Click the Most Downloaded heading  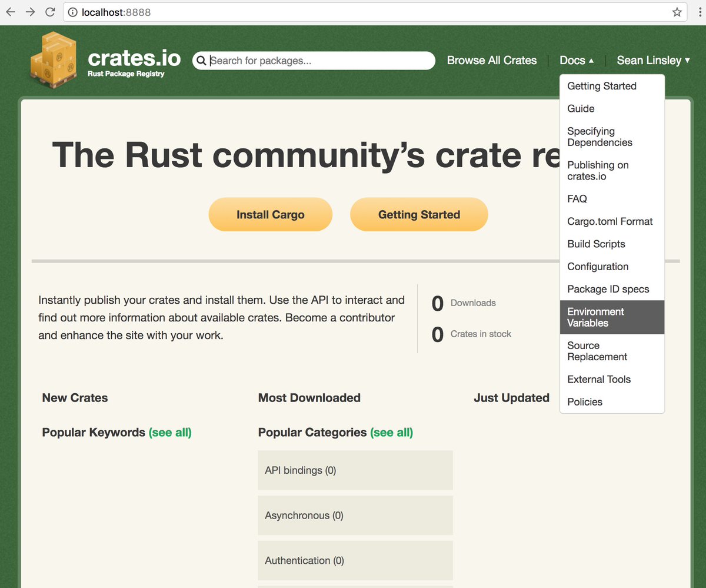point(309,398)
